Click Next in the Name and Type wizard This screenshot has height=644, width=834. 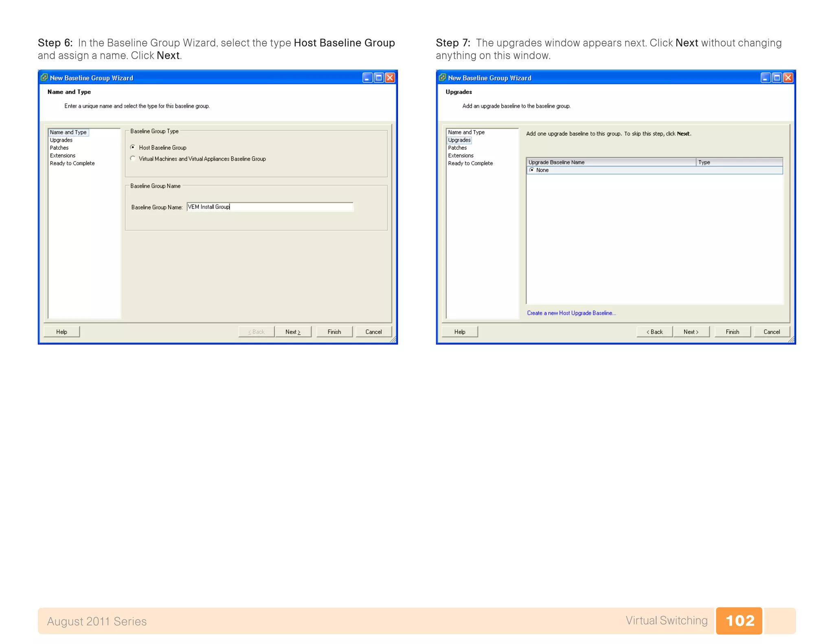coord(293,332)
